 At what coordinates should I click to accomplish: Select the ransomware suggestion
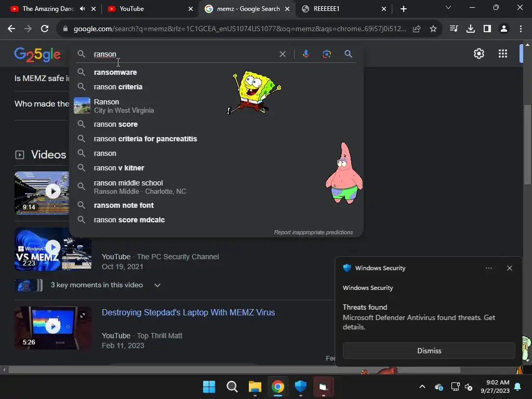pos(216,72)
